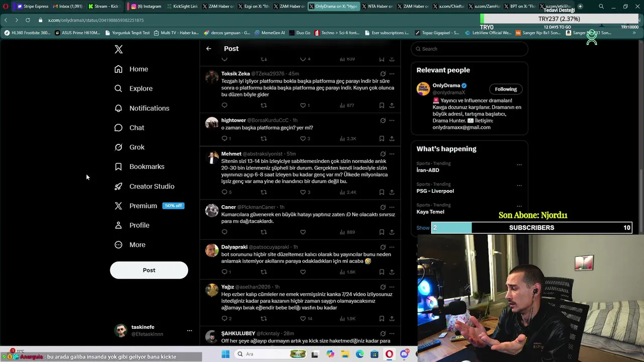Click the Grok icon on Toksik Zeka's tweet
Viewport: 644px width, 362px height.
pyautogui.click(x=383, y=74)
